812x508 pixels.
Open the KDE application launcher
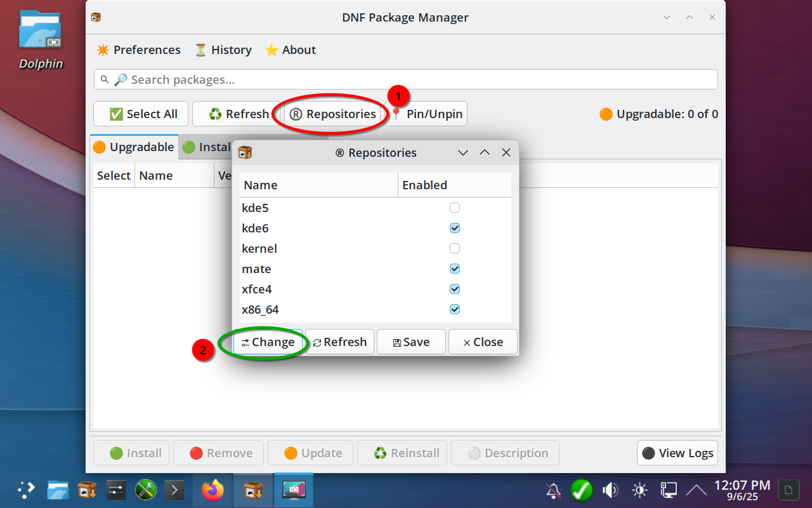click(26, 490)
